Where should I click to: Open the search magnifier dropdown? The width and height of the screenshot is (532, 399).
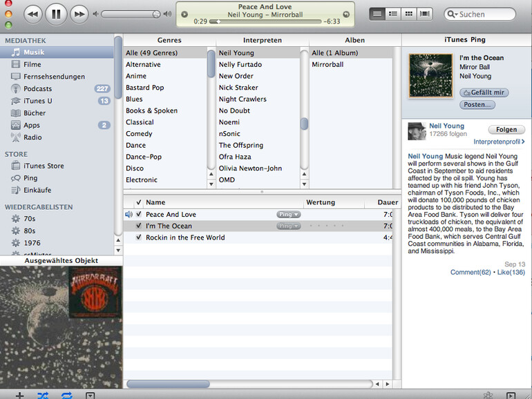click(x=452, y=14)
